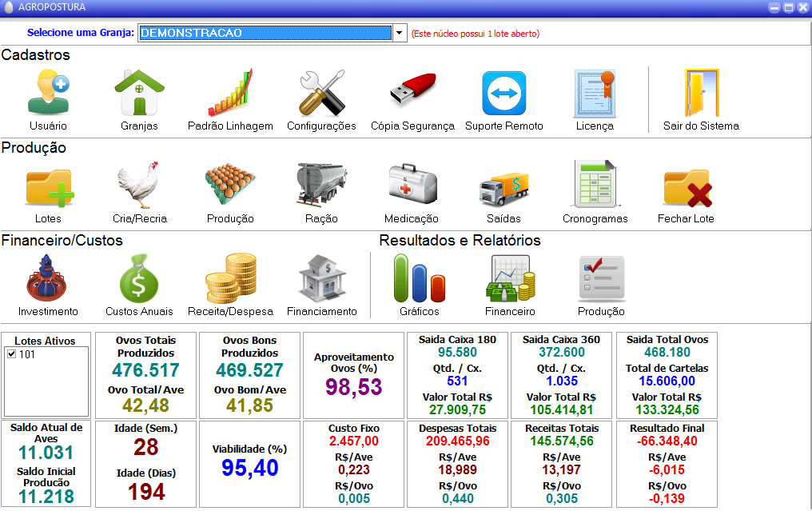The image size is (812, 511).
Task: Open Produção report checklist icon
Action: point(601,277)
